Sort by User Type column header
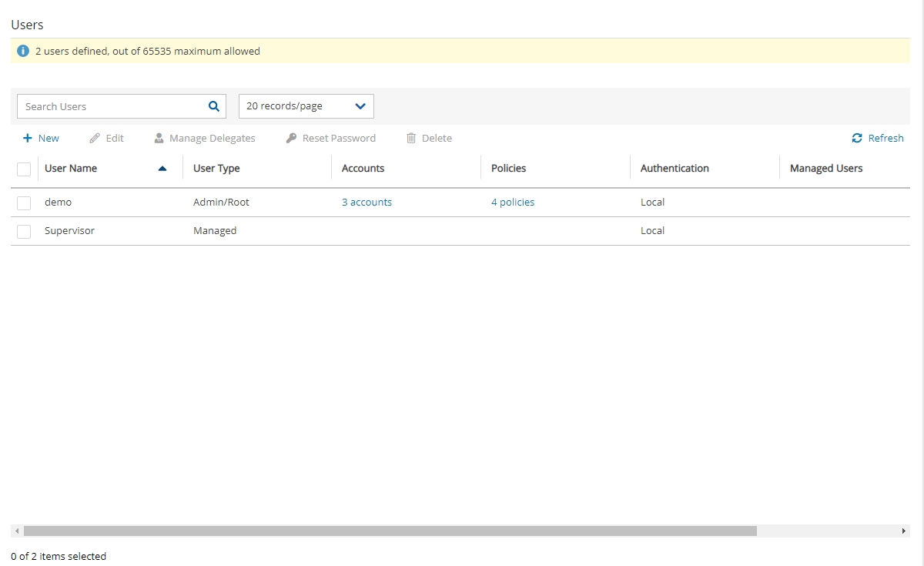 click(216, 169)
